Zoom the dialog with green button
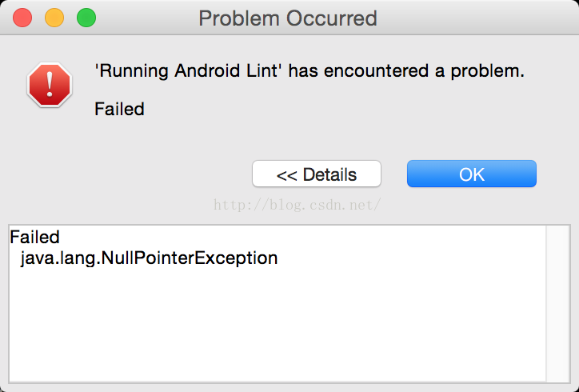The height and width of the screenshot is (392, 579). (x=86, y=18)
